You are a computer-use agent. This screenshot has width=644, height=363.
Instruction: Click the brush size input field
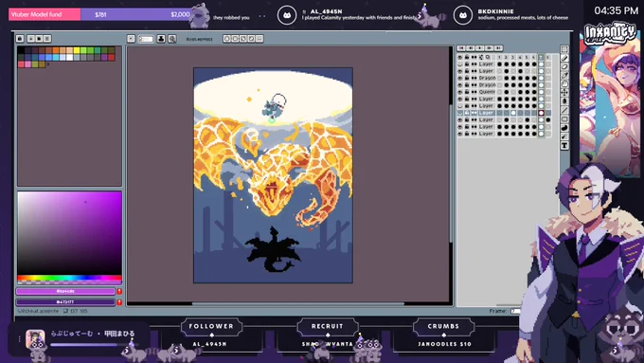click(x=146, y=39)
